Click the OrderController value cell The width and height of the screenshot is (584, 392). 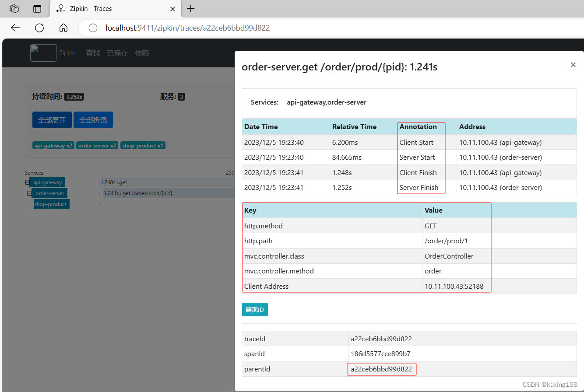pos(500,256)
